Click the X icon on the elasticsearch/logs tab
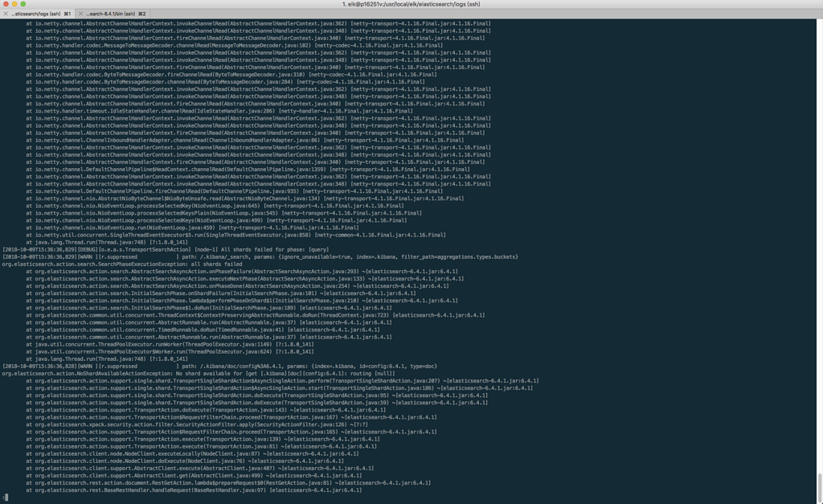The height and width of the screenshot is (504, 823). coord(5,14)
